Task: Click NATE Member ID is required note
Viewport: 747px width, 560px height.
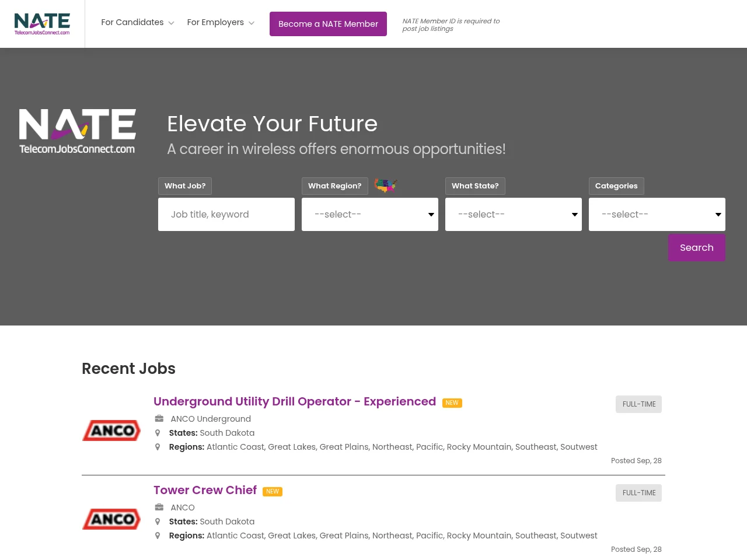Action: tap(451, 24)
